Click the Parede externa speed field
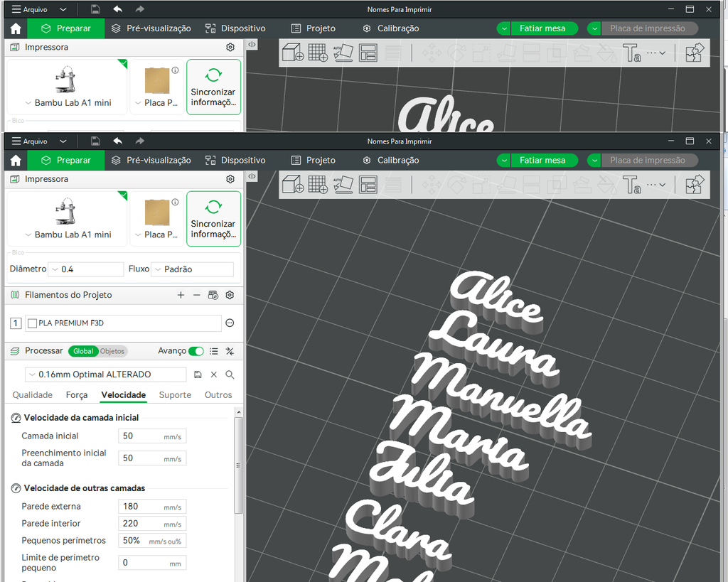This screenshot has height=582, width=728. click(x=152, y=507)
